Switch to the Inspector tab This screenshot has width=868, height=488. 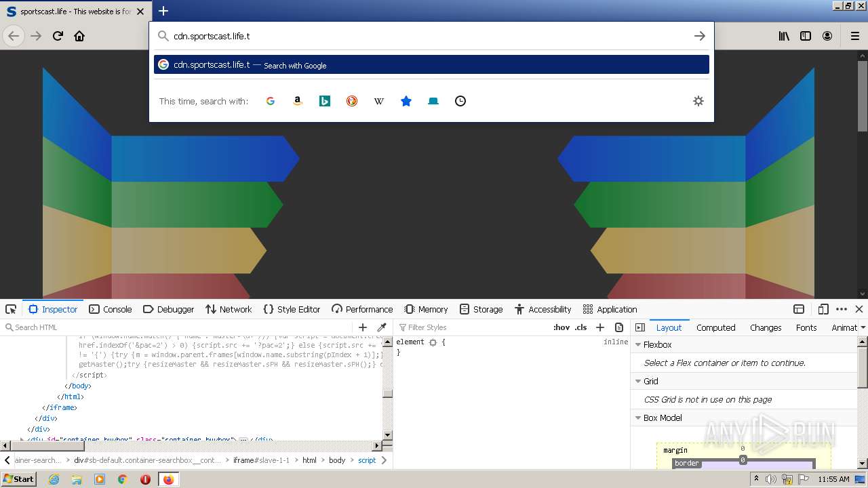click(x=53, y=309)
